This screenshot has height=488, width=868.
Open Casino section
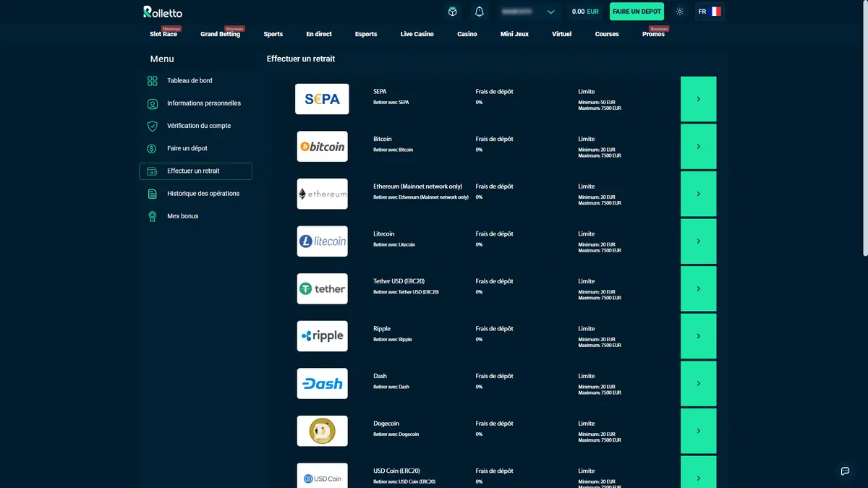click(x=467, y=34)
